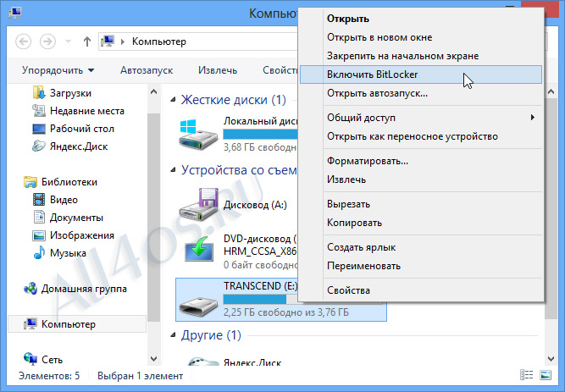Open the recent locations dropdown arrow
Viewport: 565px width, 392px height.
(68, 41)
